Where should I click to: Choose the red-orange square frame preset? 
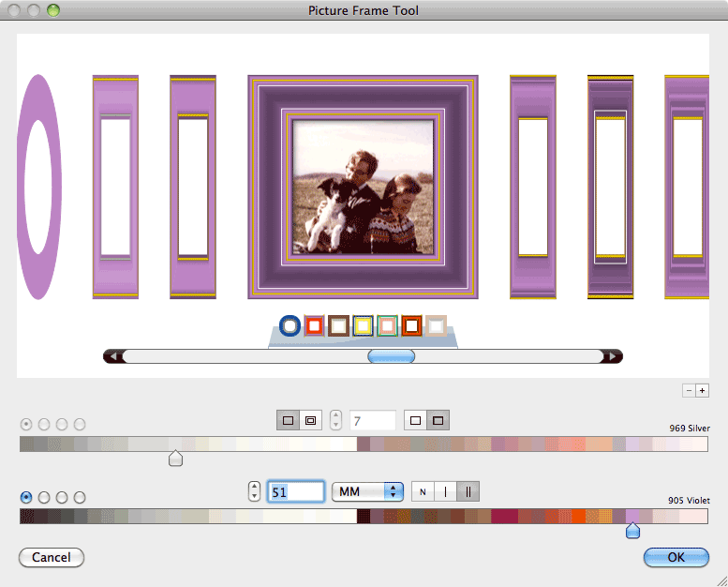(x=315, y=325)
